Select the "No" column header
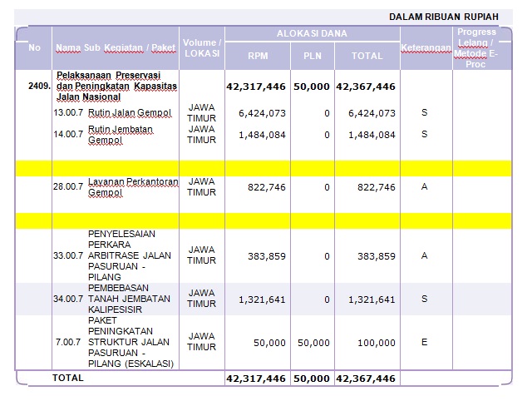Image resolution: width=532 pixels, height=401 pixels. click(34, 47)
